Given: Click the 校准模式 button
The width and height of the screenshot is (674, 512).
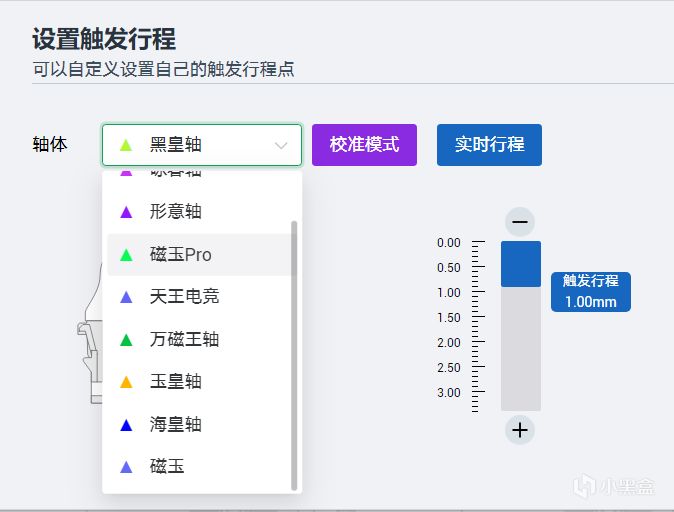Looking at the screenshot, I should [364, 145].
